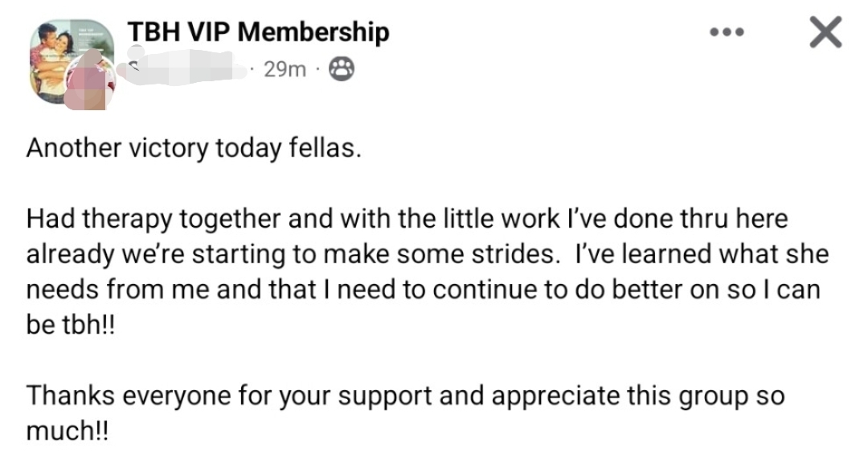This screenshot has width=868, height=469.
Task: Click the group members privacy icon
Action: (x=343, y=69)
